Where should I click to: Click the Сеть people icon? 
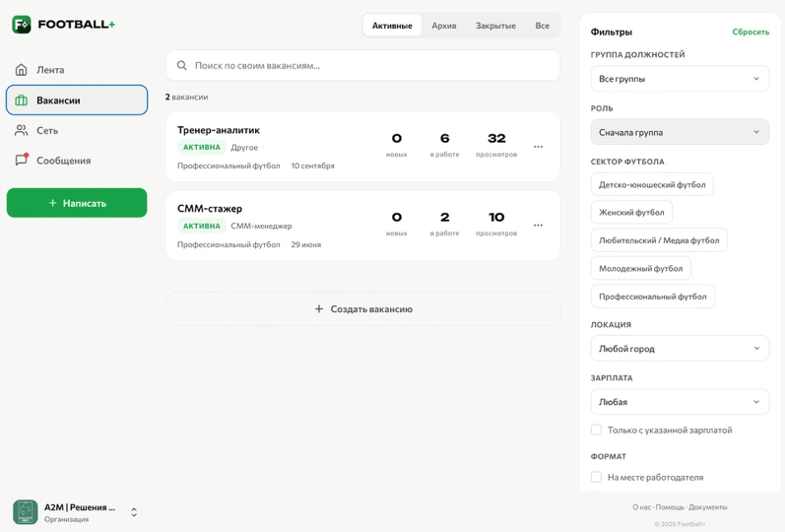tap(21, 130)
